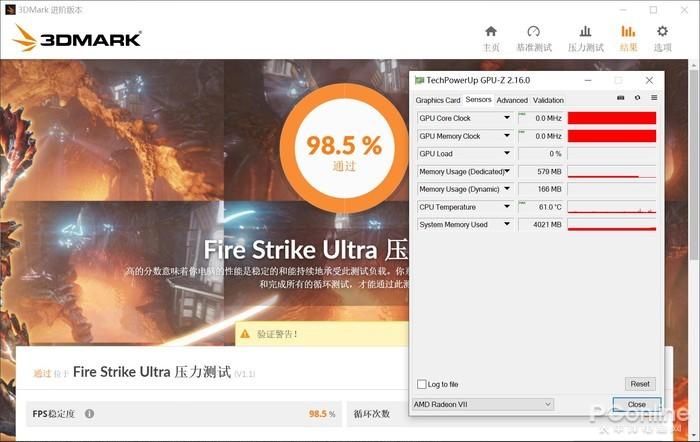The height and width of the screenshot is (442, 700).
Task: Click GPU-Z refresh icon
Action: pos(638,98)
